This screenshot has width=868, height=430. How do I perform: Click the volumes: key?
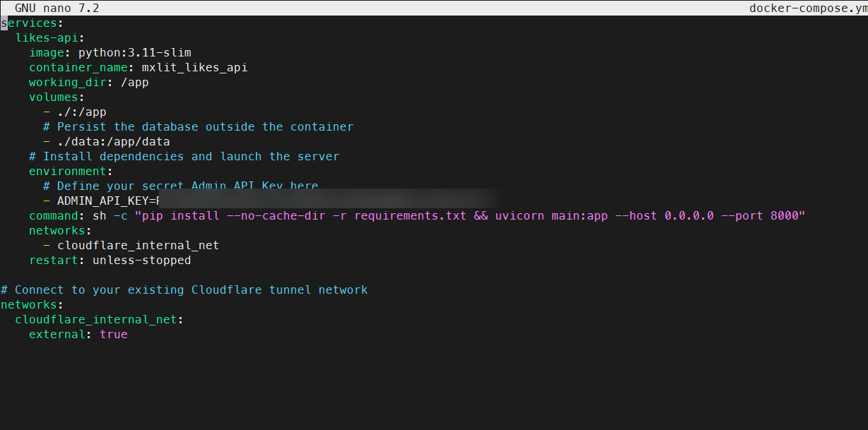click(57, 97)
